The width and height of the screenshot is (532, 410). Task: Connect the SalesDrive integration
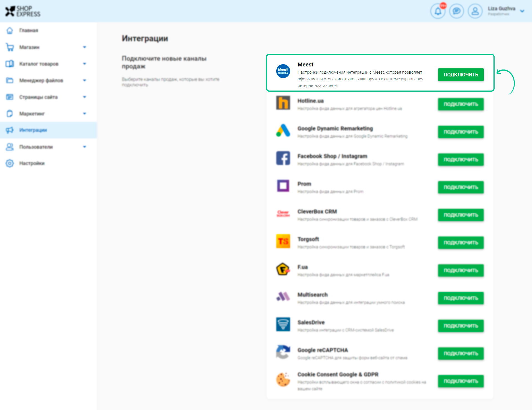point(461,326)
